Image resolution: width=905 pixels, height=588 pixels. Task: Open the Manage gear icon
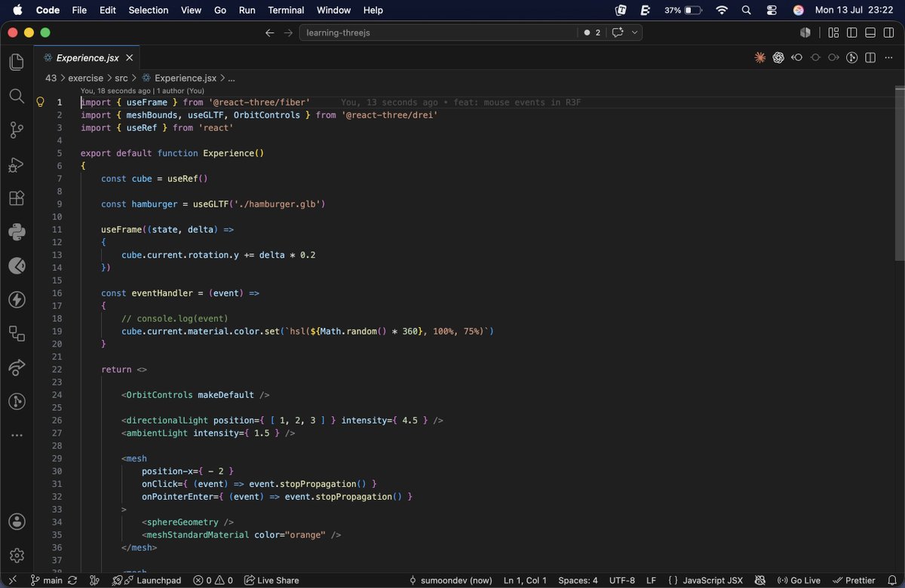pyautogui.click(x=17, y=556)
